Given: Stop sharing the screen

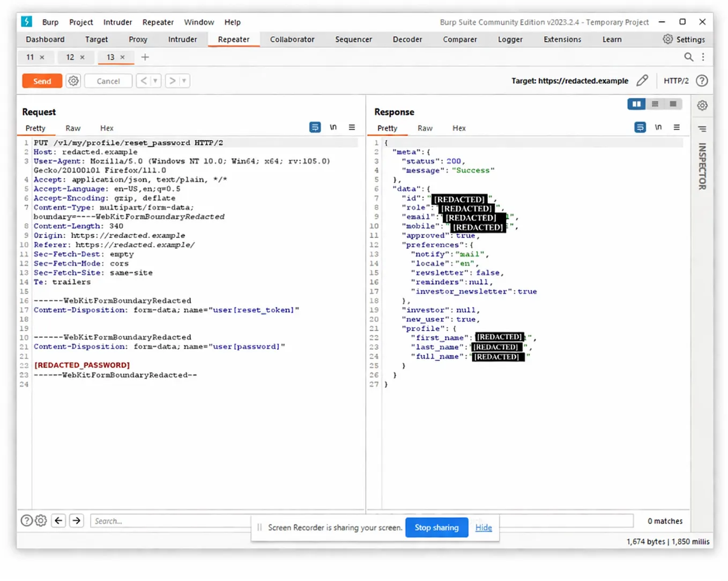Looking at the screenshot, I should (x=436, y=527).
